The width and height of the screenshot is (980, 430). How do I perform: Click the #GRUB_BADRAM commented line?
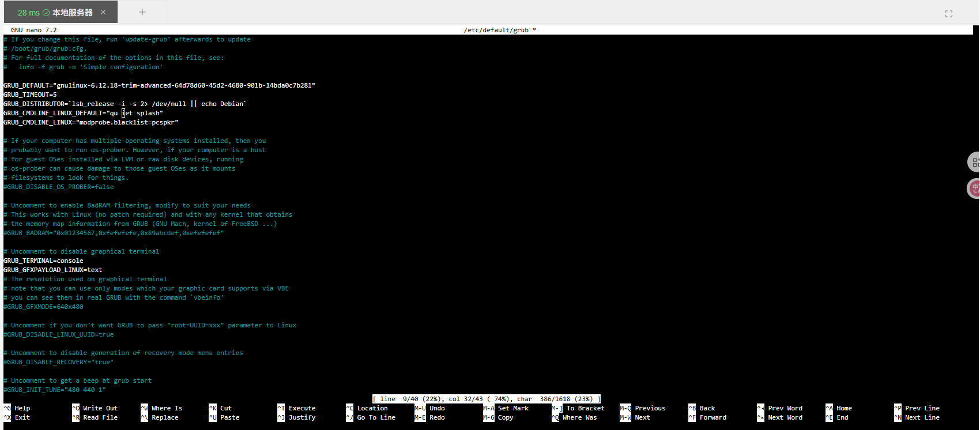pos(114,233)
